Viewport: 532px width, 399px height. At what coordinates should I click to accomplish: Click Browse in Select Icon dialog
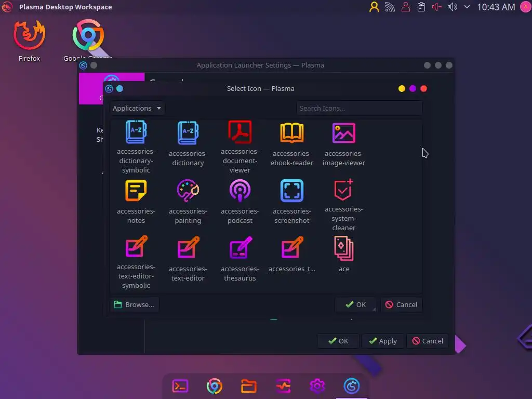pyautogui.click(x=135, y=304)
